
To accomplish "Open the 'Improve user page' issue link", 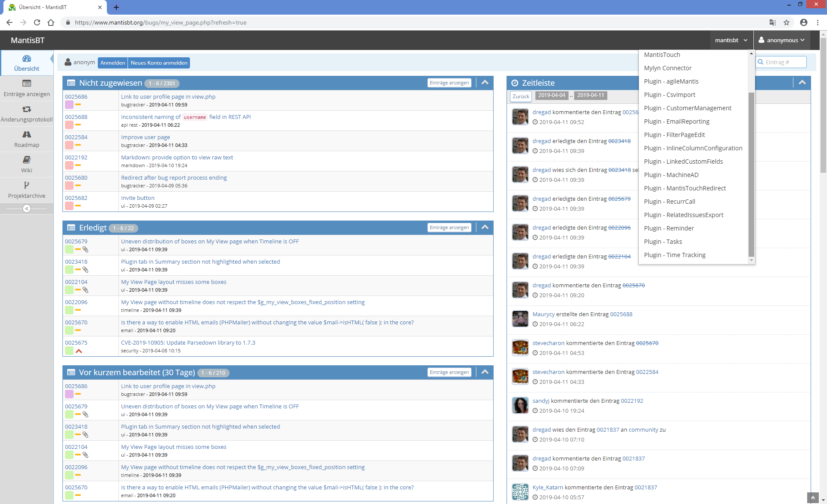I will click(146, 137).
